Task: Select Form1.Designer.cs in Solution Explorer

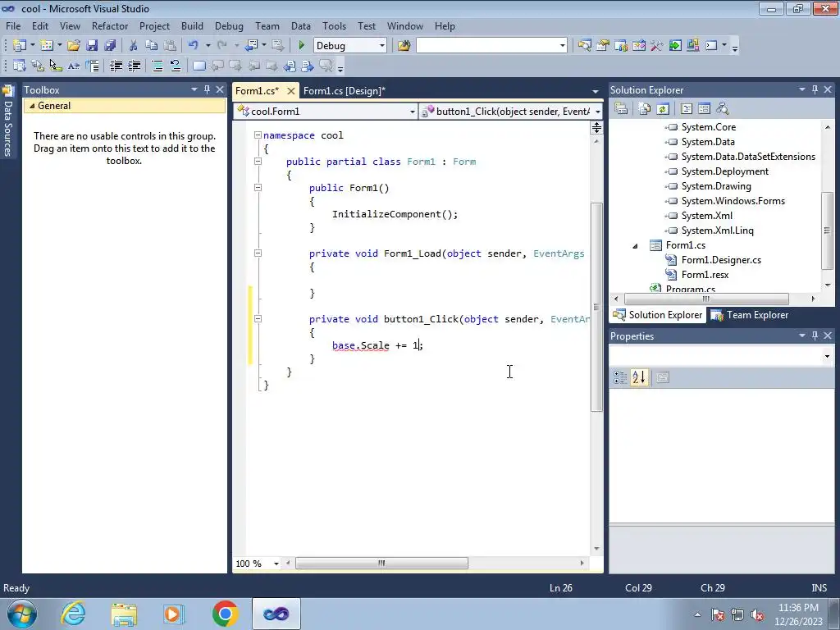Action: (x=721, y=260)
